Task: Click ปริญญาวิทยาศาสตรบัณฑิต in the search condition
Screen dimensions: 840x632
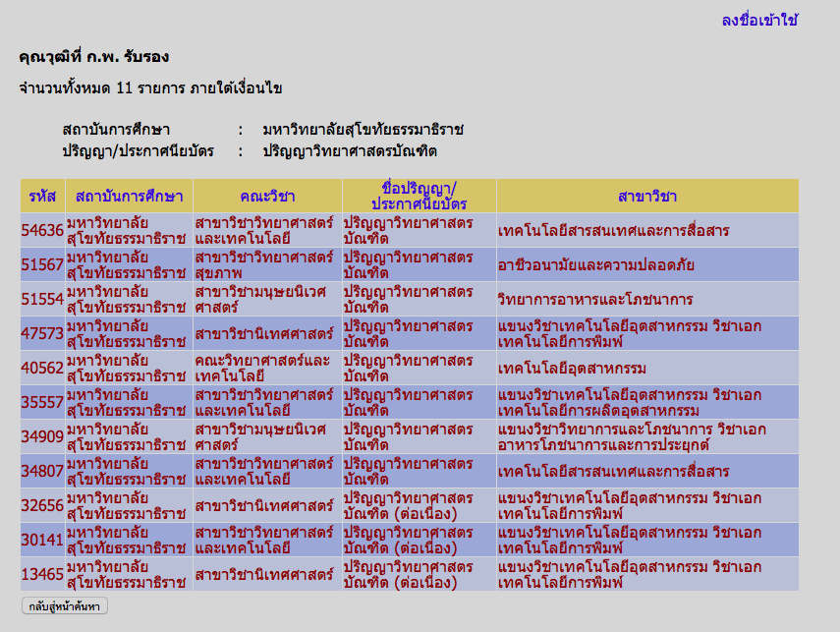Action: [350, 151]
